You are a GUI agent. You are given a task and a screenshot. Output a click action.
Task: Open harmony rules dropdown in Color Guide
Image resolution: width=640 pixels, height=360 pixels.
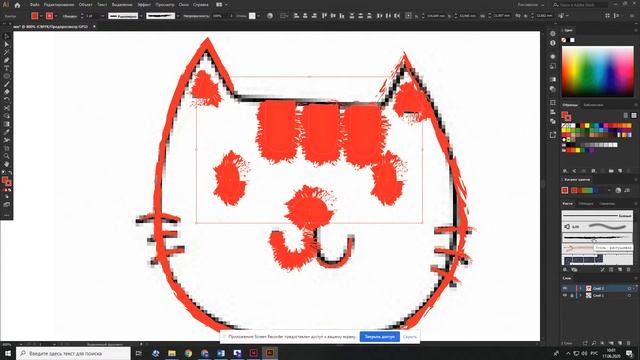(x=609, y=190)
